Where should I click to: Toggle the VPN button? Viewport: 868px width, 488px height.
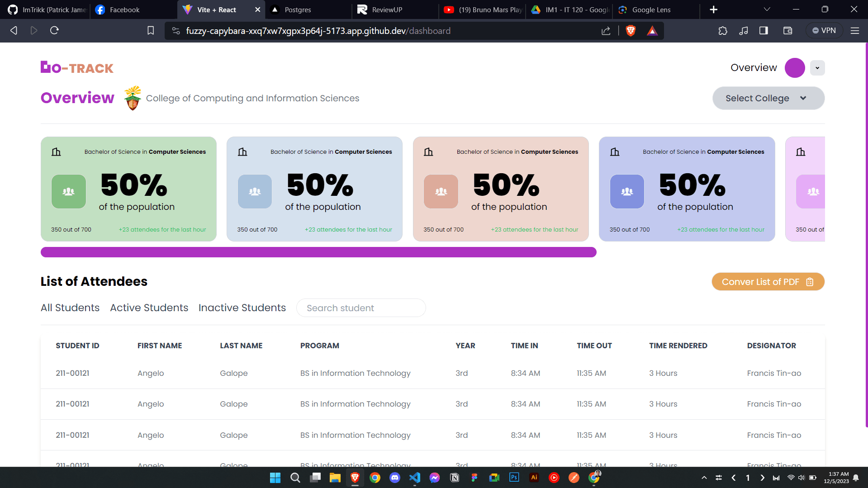click(x=824, y=31)
